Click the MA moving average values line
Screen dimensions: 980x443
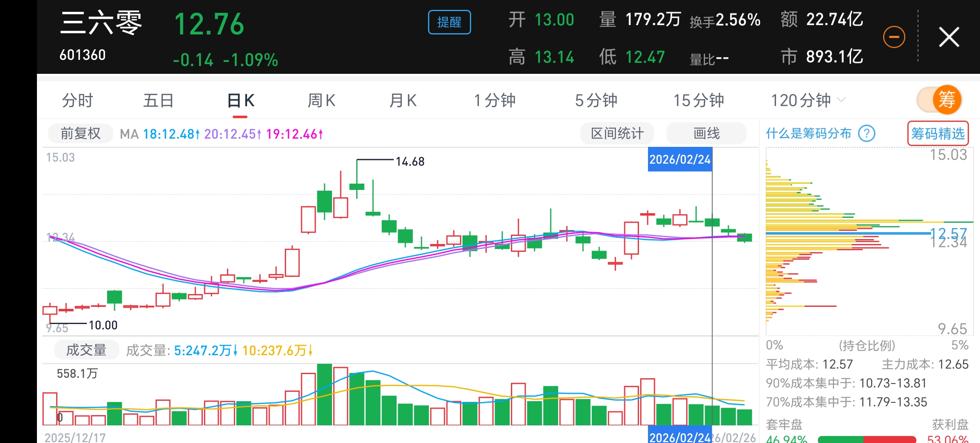pos(222,134)
